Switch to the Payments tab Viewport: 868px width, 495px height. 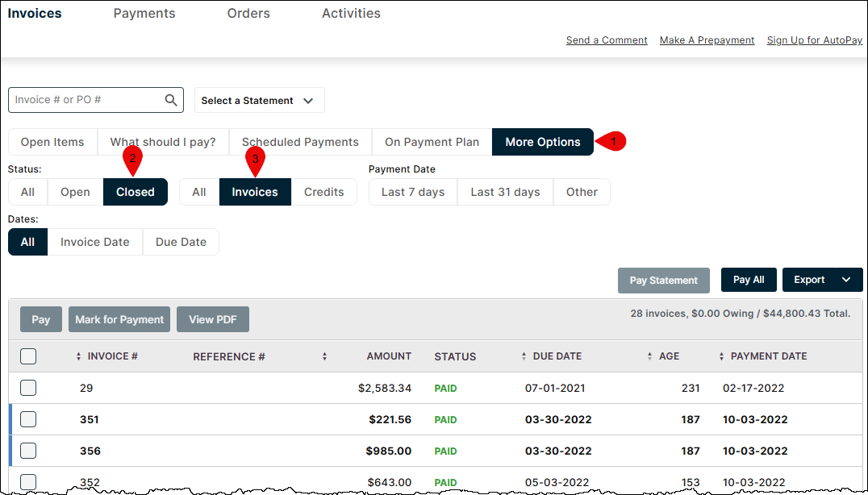(x=144, y=13)
